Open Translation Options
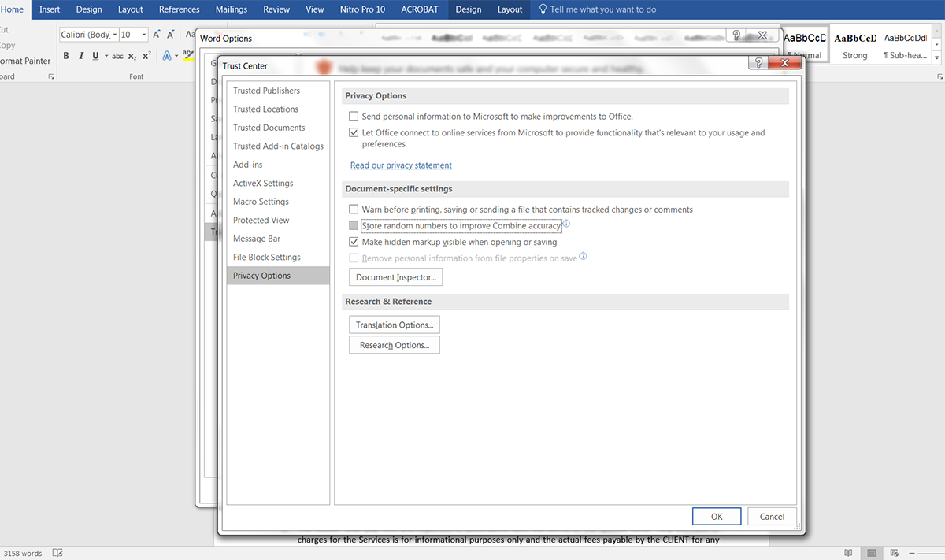 395,325
